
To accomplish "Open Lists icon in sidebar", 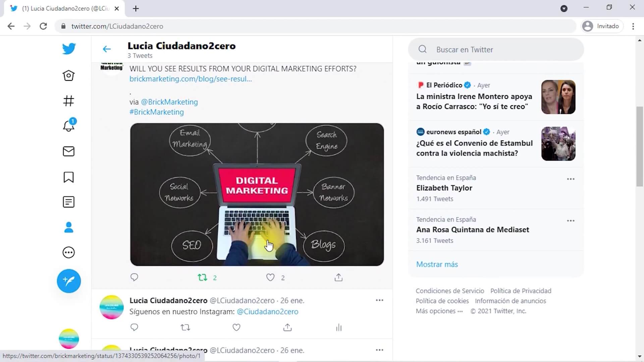I will point(69,202).
